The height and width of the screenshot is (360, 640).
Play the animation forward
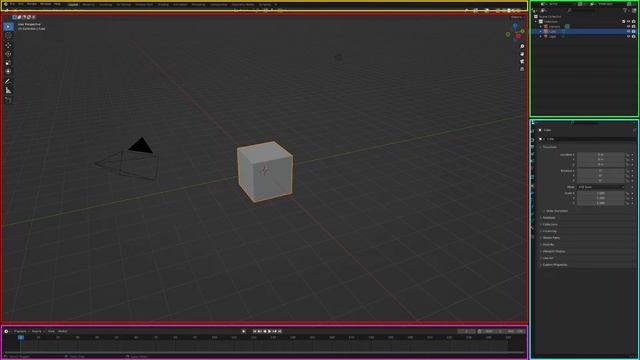(x=269, y=331)
